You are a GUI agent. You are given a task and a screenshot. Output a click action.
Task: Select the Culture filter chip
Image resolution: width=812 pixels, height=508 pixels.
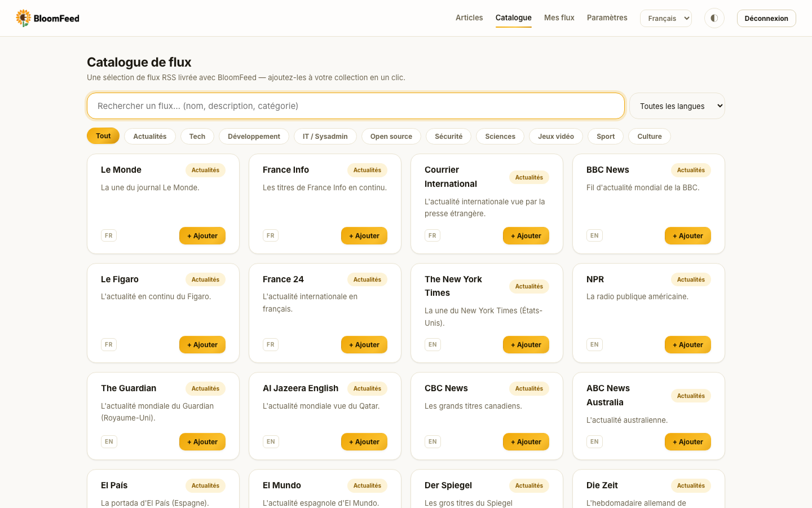tap(650, 137)
